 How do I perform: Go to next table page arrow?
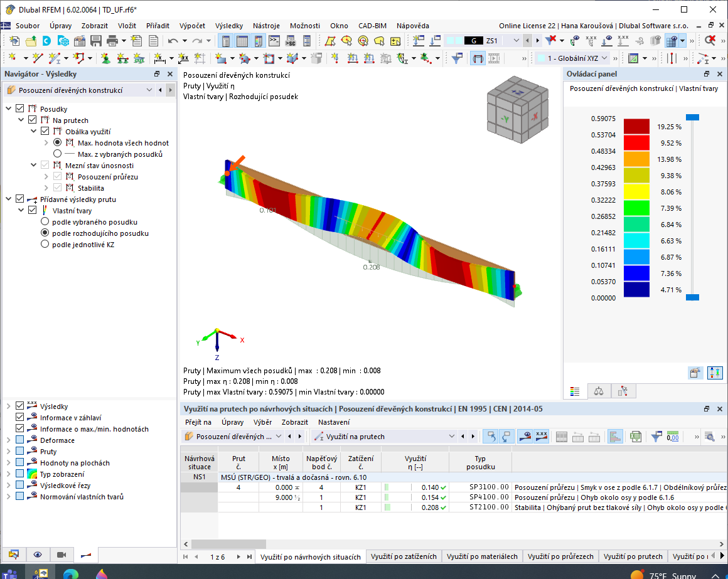(x=238, y=557)
